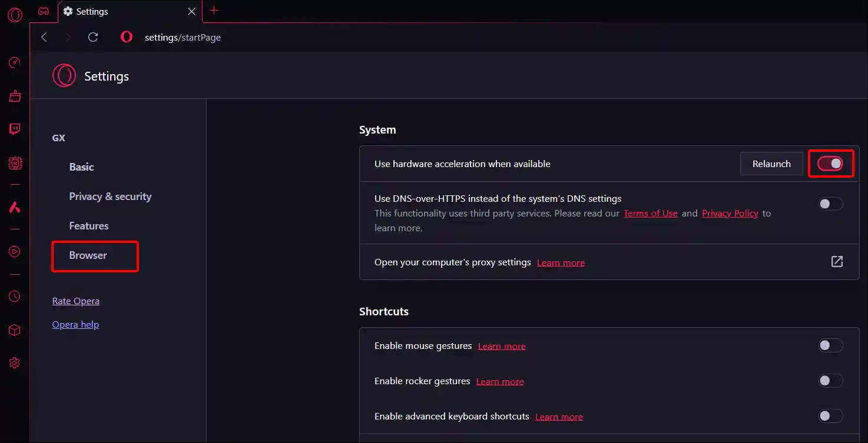The width and height of the screenshot is (868, 443).
Task: Click 'Use hardware acceleration when available' text
Action: click(462, 164)
